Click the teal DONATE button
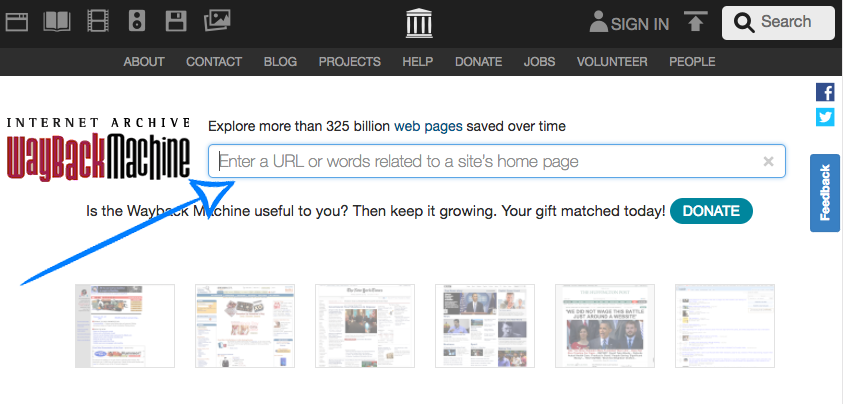The height and width of the screenshot is (404, 843). 711,211
